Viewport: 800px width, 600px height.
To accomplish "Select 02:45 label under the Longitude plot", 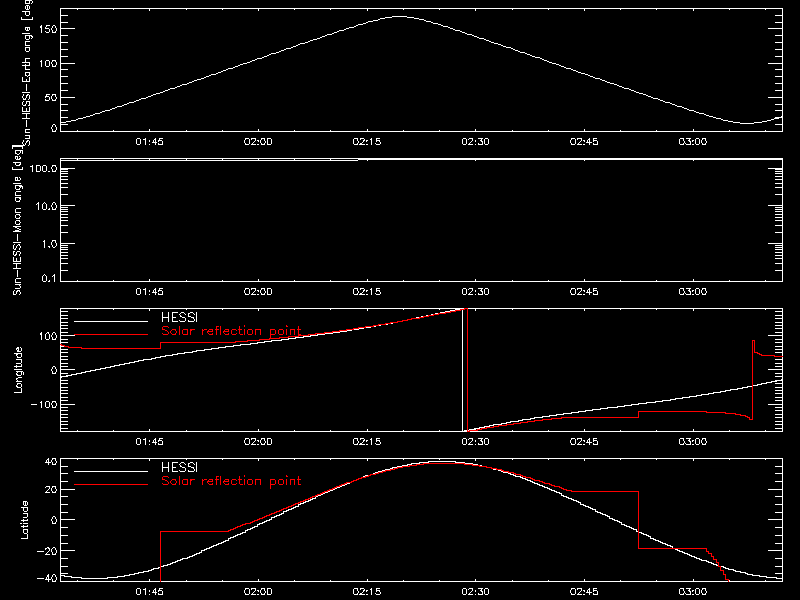I will tap(584, 442).
